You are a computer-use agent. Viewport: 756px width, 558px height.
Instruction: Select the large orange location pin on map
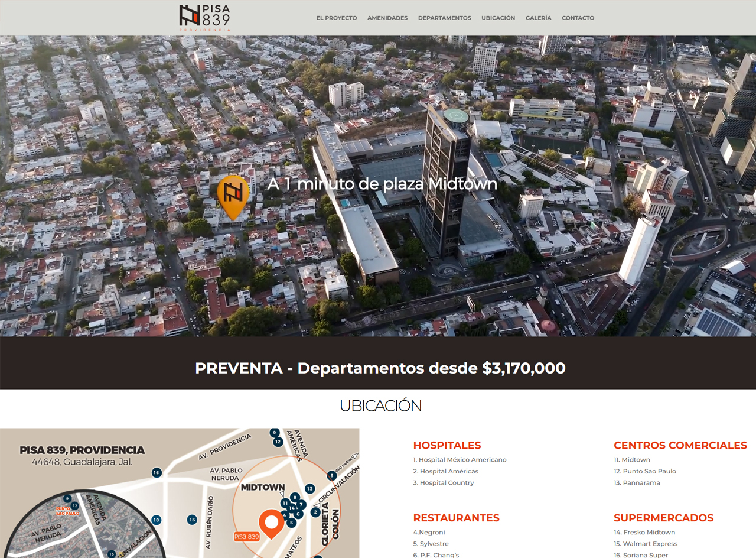click(272, 524)
